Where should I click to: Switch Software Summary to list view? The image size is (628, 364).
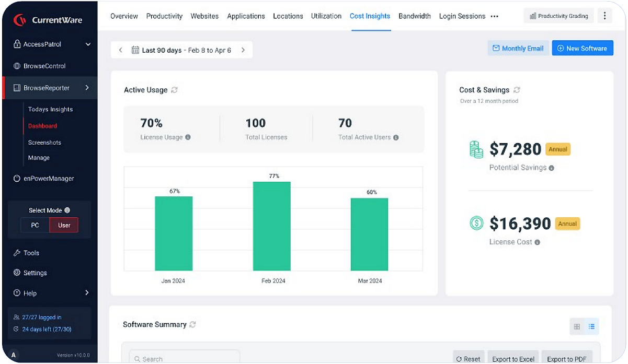591,326
